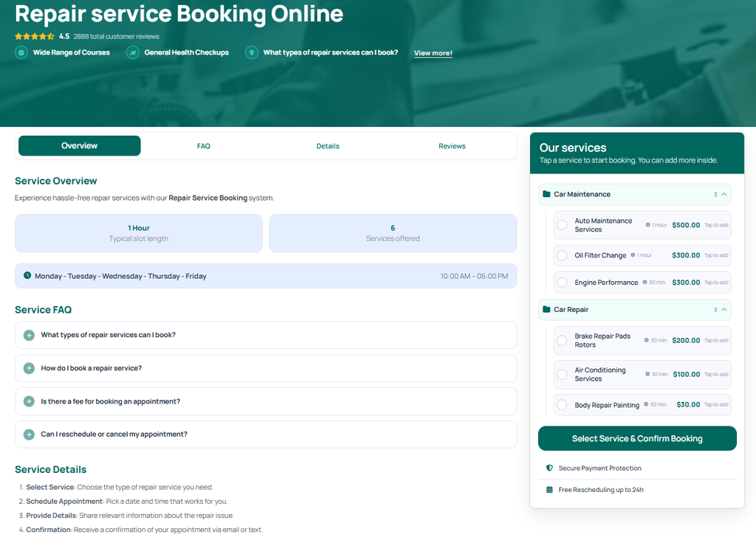Click the $100.00 Air Conditioning price

[x=686, y=374]
